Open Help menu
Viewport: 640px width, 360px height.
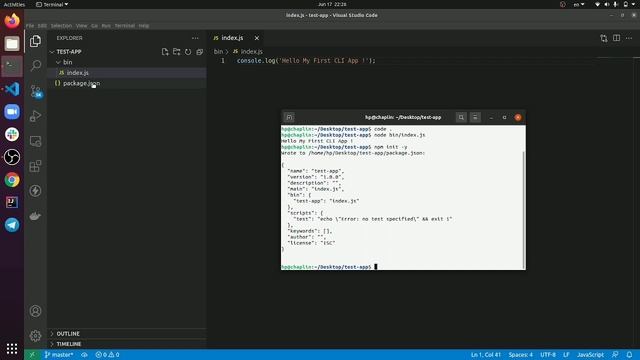(144, 26)
